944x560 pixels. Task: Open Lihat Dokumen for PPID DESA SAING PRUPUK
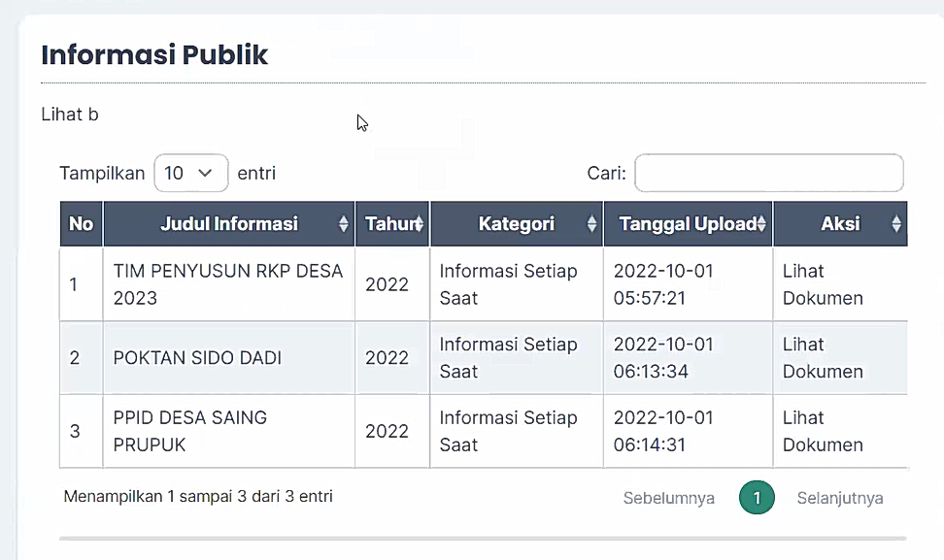pyautogui.click(x=822, y=431)
